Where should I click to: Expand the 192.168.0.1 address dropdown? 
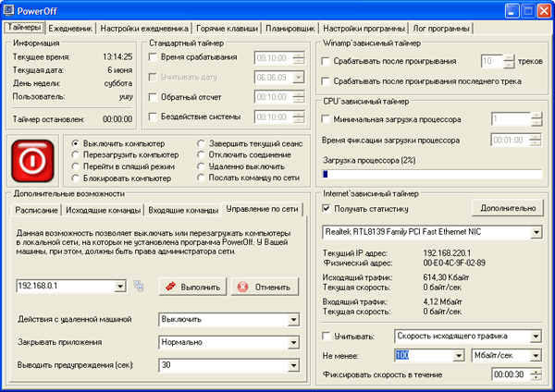120,286
